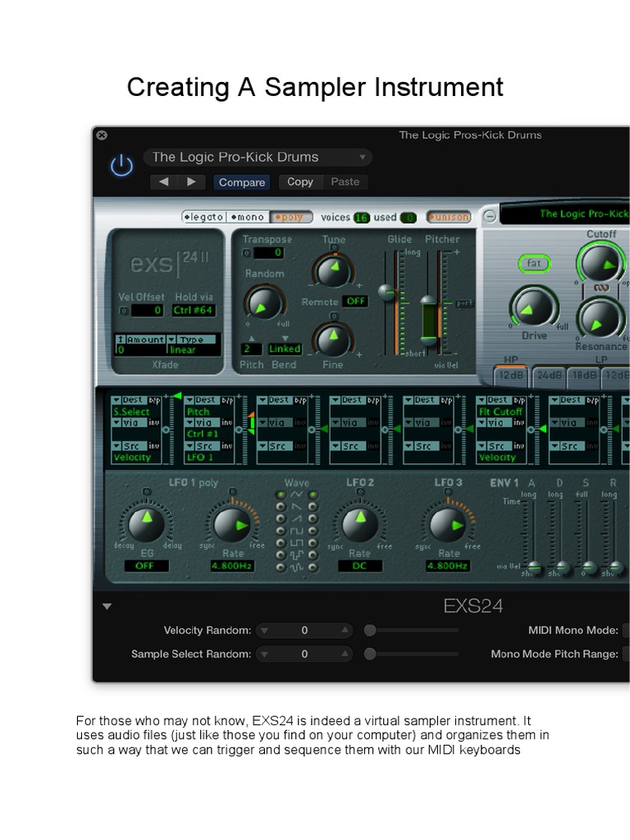
Task: Click the LFO 1 Rate knob
Action: 232,524
